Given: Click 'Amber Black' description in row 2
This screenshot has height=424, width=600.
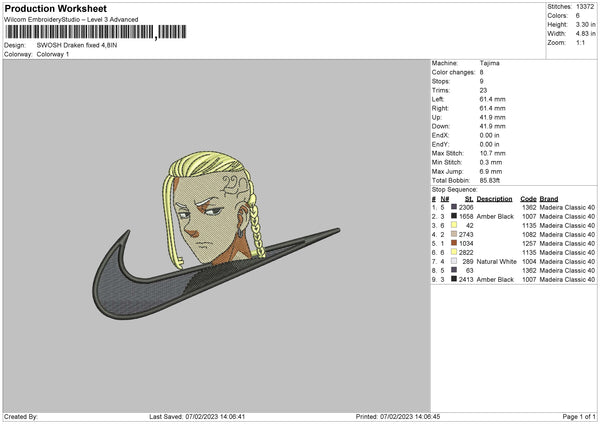Looking at the screenshot, I should [x=495, y=217].
